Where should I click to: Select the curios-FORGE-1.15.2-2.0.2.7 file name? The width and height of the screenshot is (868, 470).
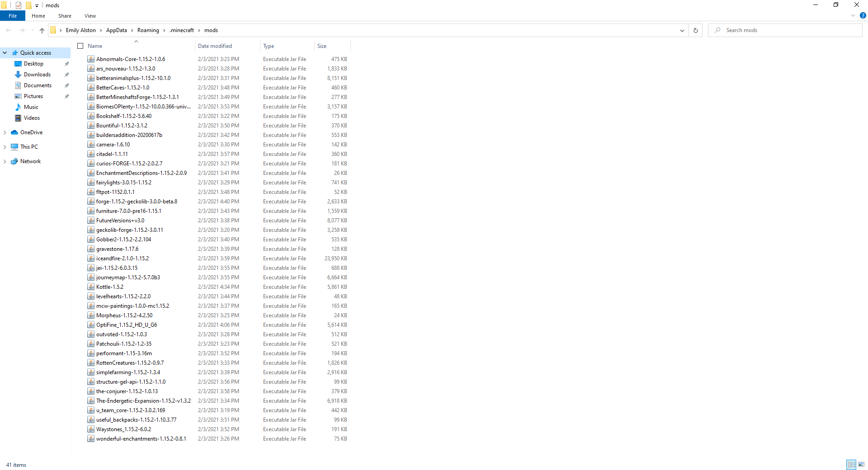point(129,164)
